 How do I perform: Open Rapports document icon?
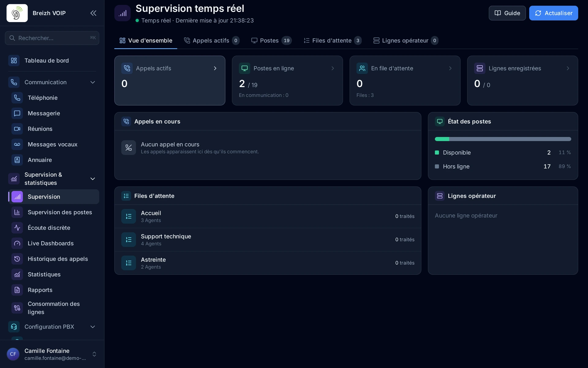tap(17, 290)
